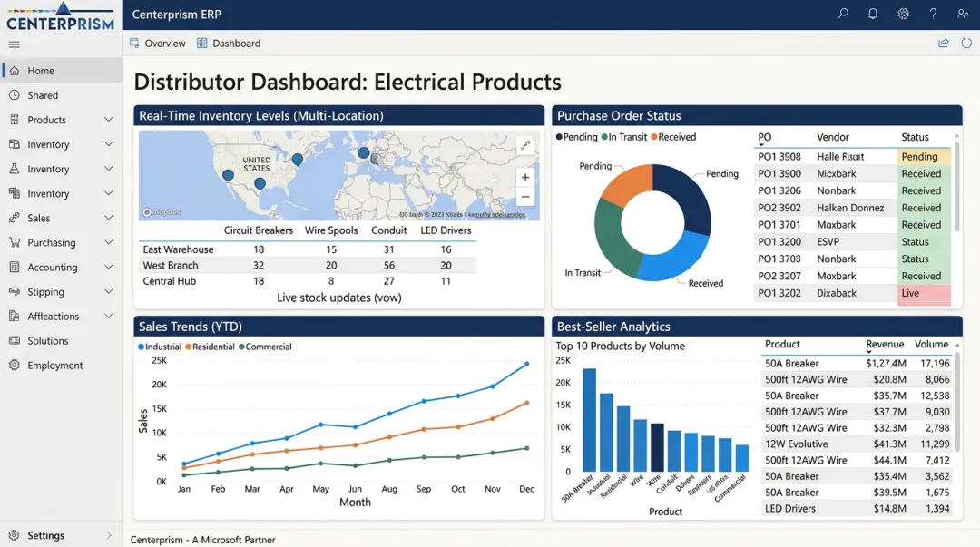Click the mapbox logo on map

point(162,212)
